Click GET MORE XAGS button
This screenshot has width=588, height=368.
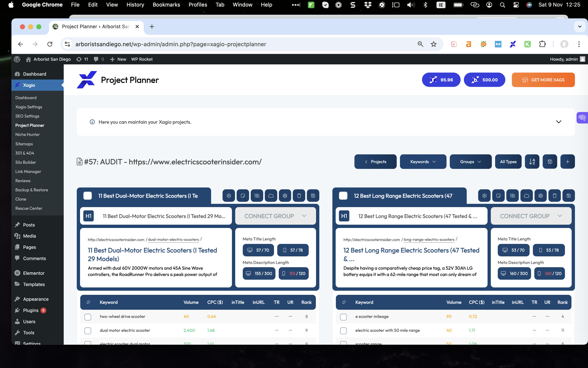point(543,80)
